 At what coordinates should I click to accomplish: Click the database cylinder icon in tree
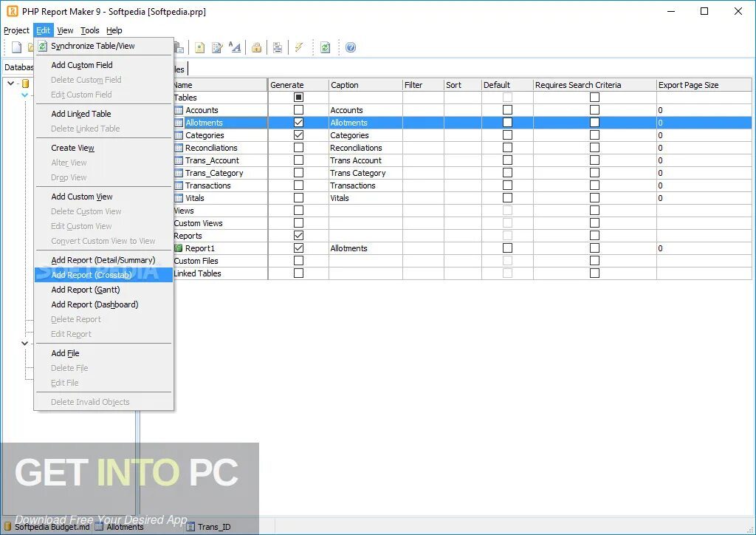coord(26,84)
